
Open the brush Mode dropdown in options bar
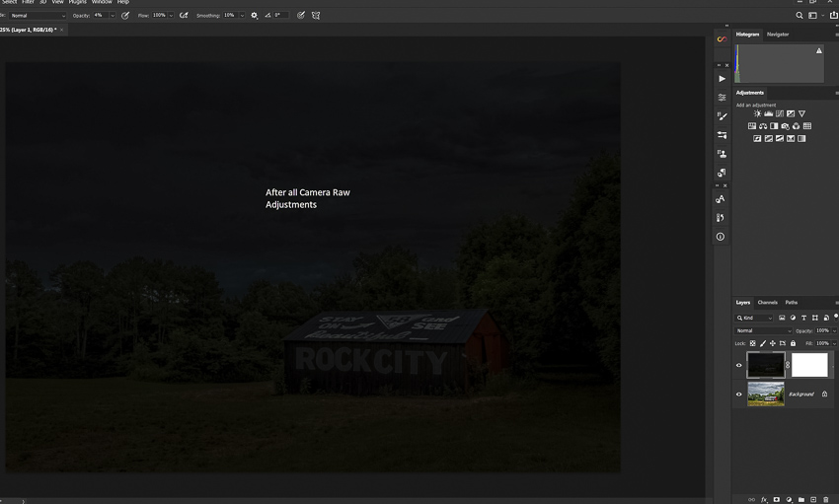point(38,16)
